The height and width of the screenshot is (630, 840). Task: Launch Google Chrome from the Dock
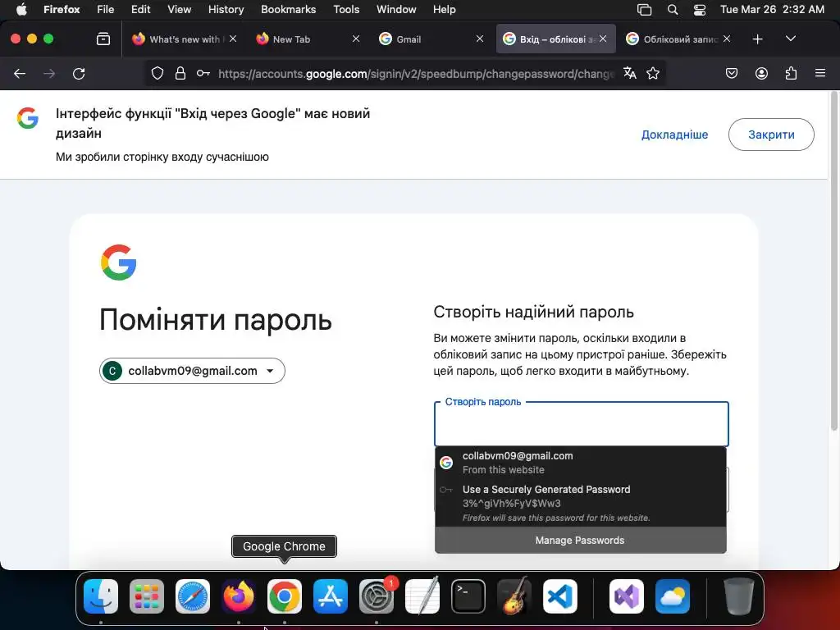pyautogui.click(x=285, y=596)
